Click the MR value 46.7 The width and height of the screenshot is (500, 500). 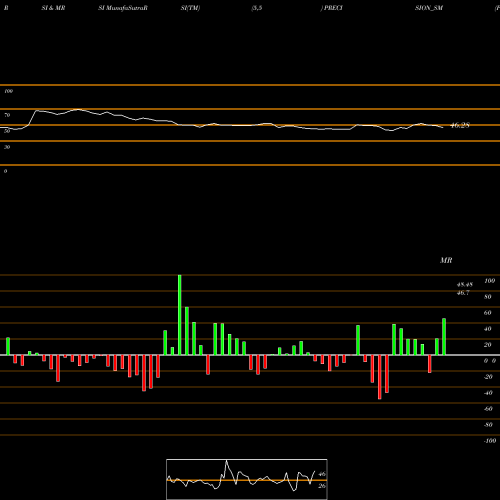pos(463,293)
